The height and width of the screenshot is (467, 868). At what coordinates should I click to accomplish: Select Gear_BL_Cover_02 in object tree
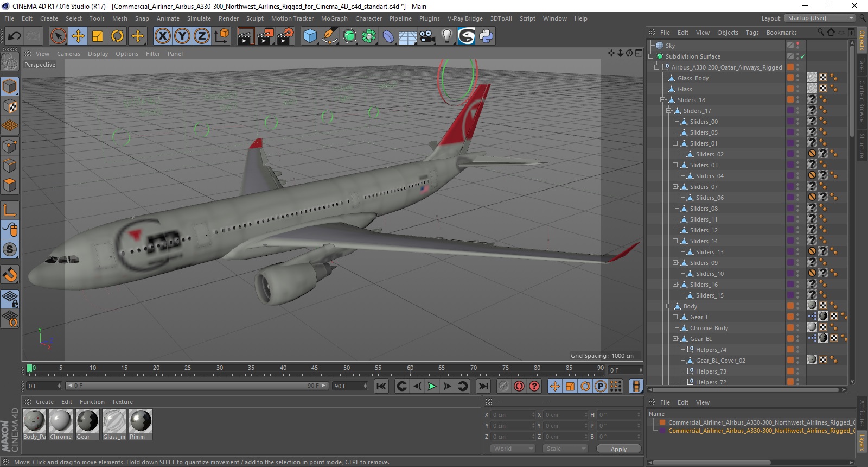[720, 361]
